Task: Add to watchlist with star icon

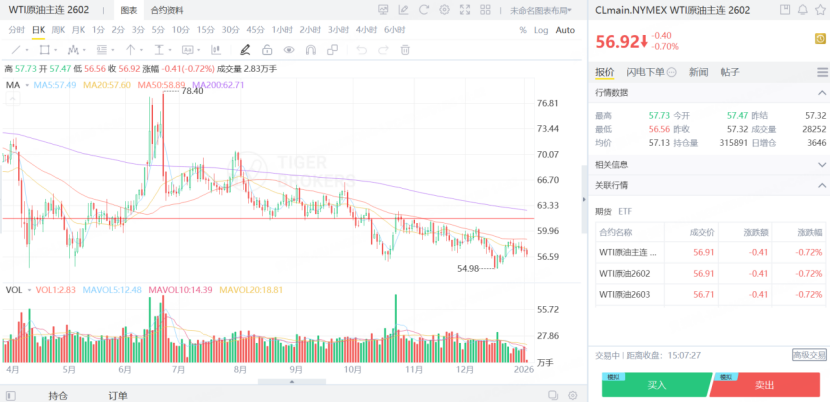Action: coord(821,10)
